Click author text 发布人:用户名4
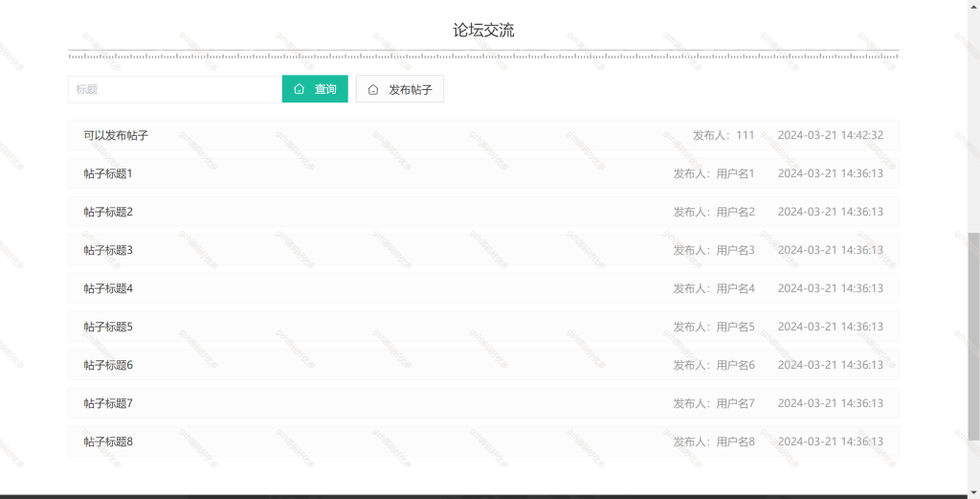Viewport: 980px width, 499px height. (714, 288)
